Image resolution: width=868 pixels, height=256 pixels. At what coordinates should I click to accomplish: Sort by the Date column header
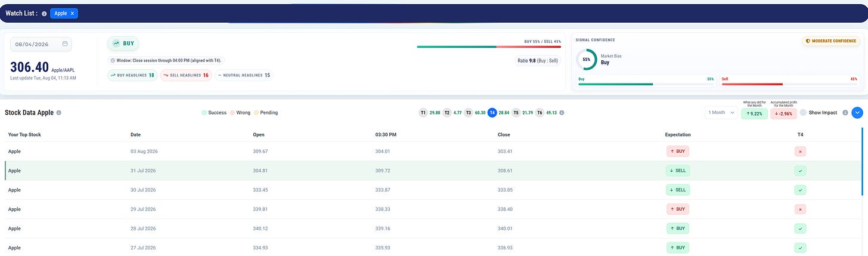coord(135,135)
